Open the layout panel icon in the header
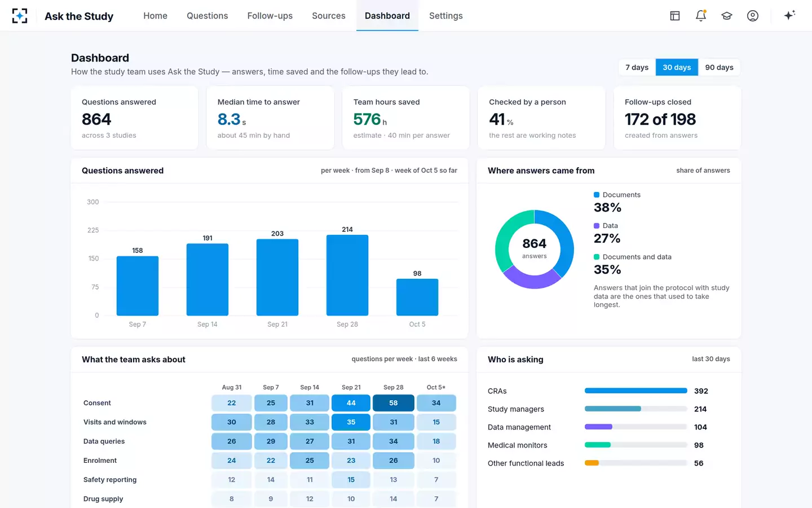 point(675,16)
